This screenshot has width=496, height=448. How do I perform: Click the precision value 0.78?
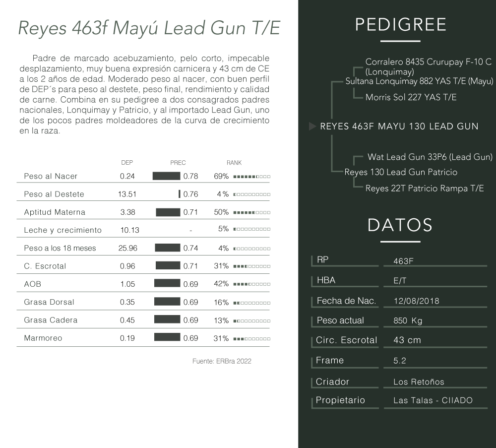pyautogui.click(x=191, y=176)
